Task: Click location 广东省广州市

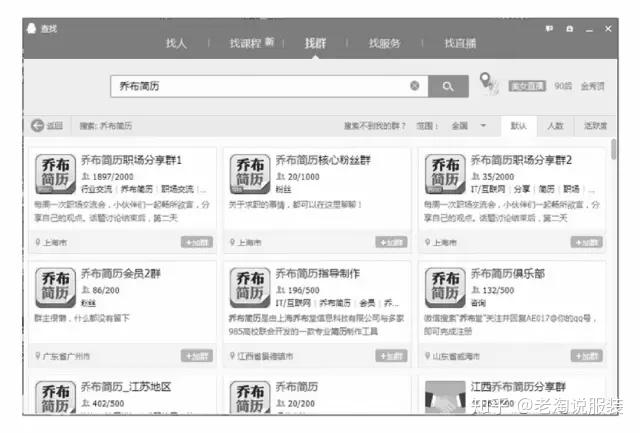Action: (66, 356)
